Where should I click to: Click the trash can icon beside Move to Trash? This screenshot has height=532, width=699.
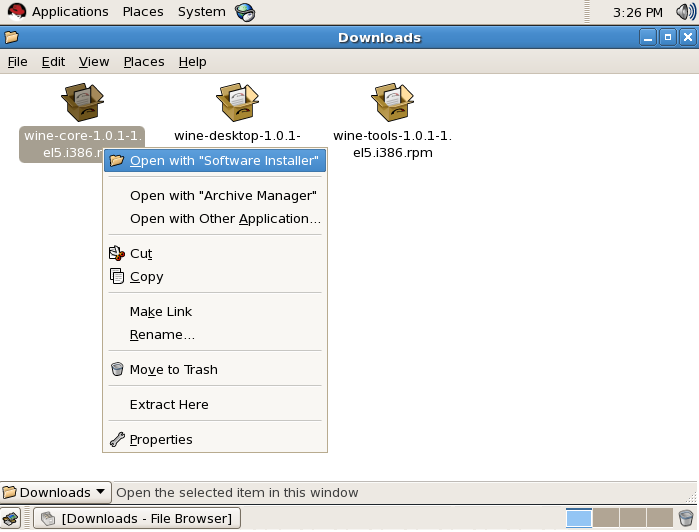click(117, 369)
